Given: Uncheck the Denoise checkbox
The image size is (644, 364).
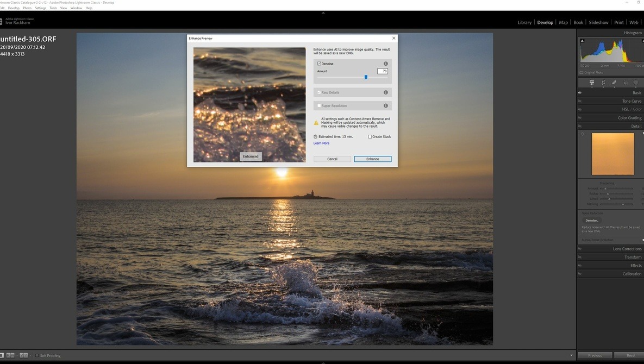Looking at the screenshot, I should click(319, 64).
